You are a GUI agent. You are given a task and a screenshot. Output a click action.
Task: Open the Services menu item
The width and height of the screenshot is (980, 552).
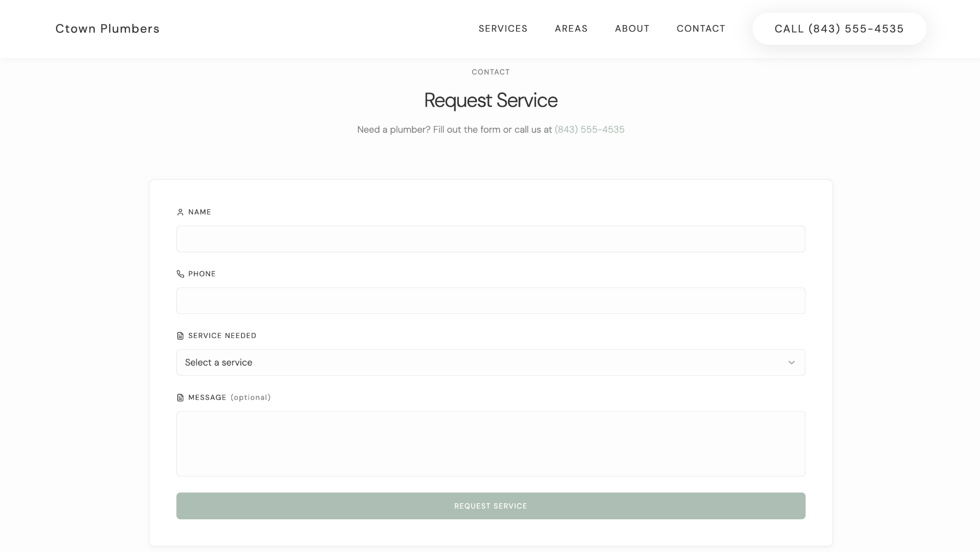click(503, 29)
